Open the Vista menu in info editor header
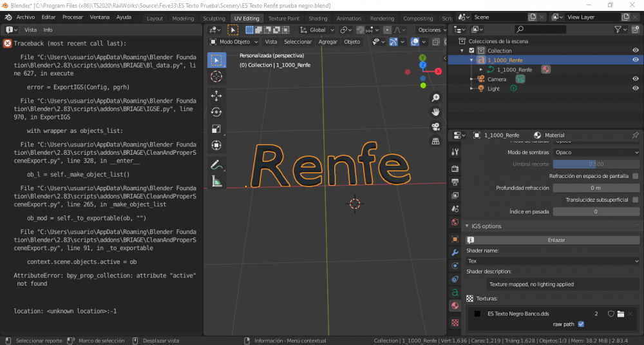 30,30
